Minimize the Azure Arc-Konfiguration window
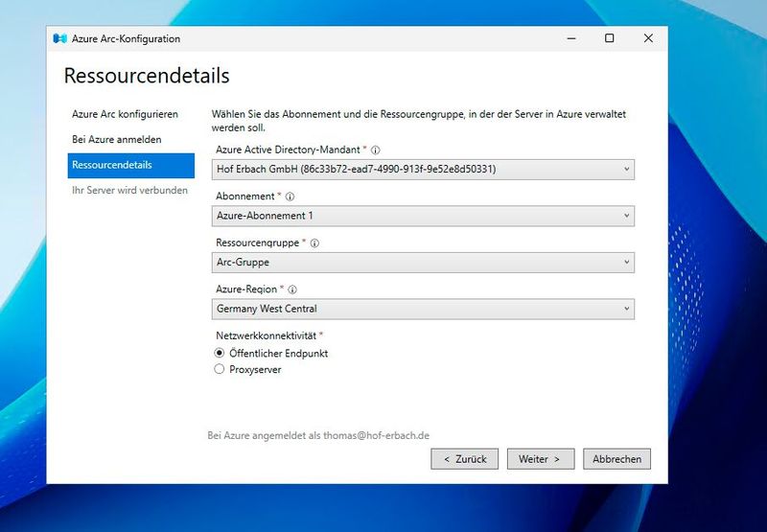 click(570, 38)
